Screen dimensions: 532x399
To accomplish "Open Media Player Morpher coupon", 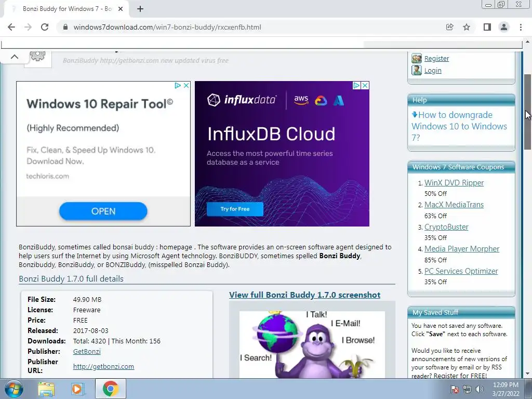I will [462, 249].
